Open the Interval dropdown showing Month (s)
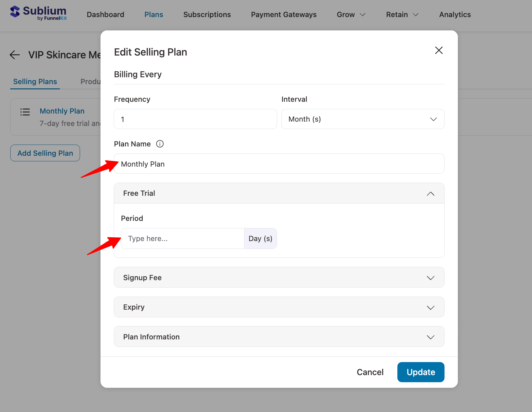 click(362, 119)
